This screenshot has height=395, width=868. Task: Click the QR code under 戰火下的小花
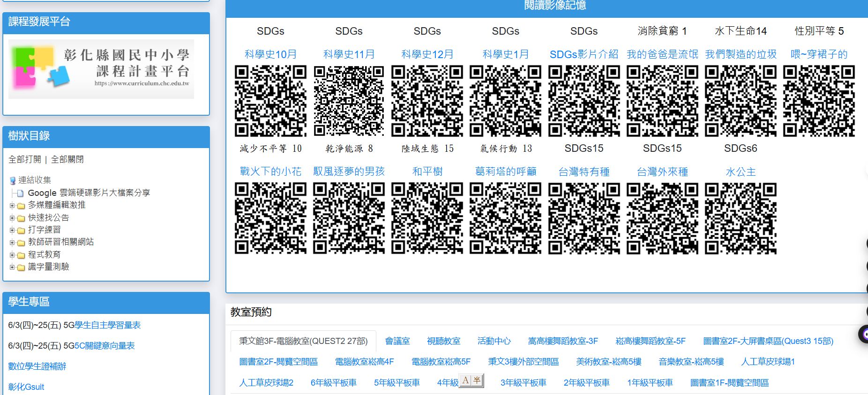[x=270, y=218]
